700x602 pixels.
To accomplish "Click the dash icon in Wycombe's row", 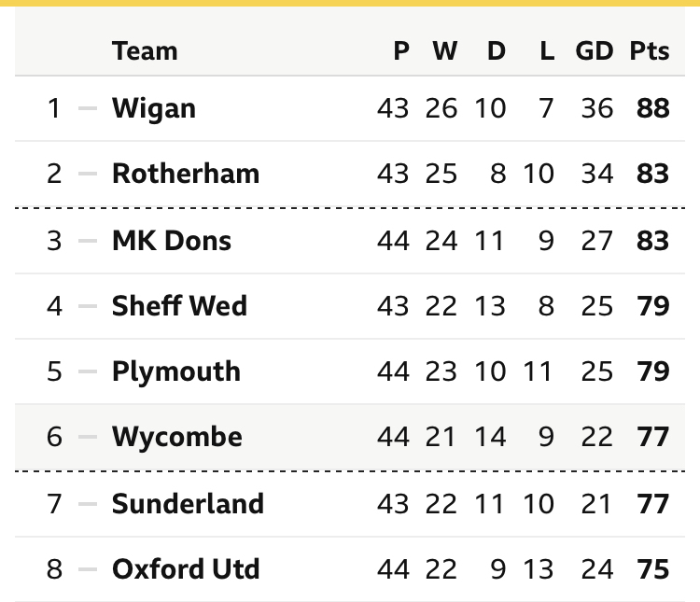I will [x=88, y=437].
